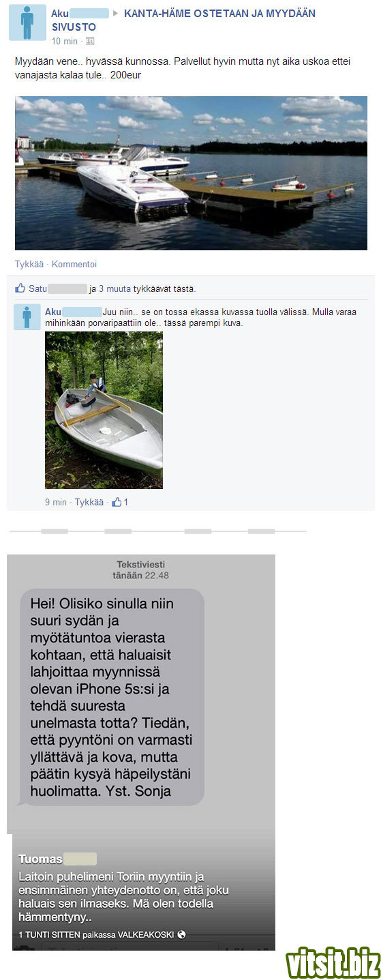Click the 9 min comment timestamp
This screenshot has height=980, width=381.
click(56, 502)
